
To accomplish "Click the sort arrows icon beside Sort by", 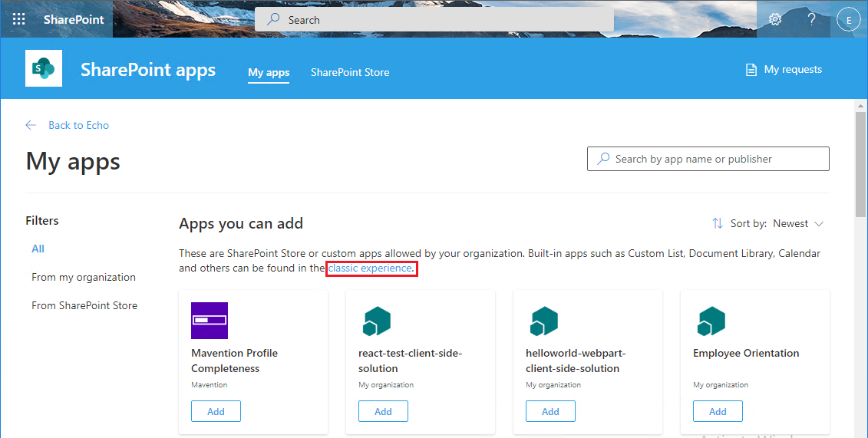I will click(718, 223).
